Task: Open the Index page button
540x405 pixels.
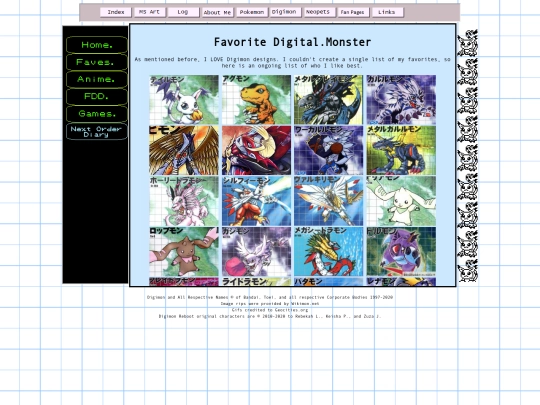Action: pyautogui.click(x=116, y=12)
